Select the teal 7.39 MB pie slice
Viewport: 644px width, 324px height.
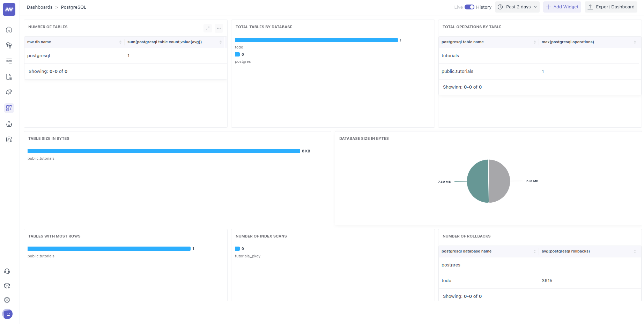(478, 181)
